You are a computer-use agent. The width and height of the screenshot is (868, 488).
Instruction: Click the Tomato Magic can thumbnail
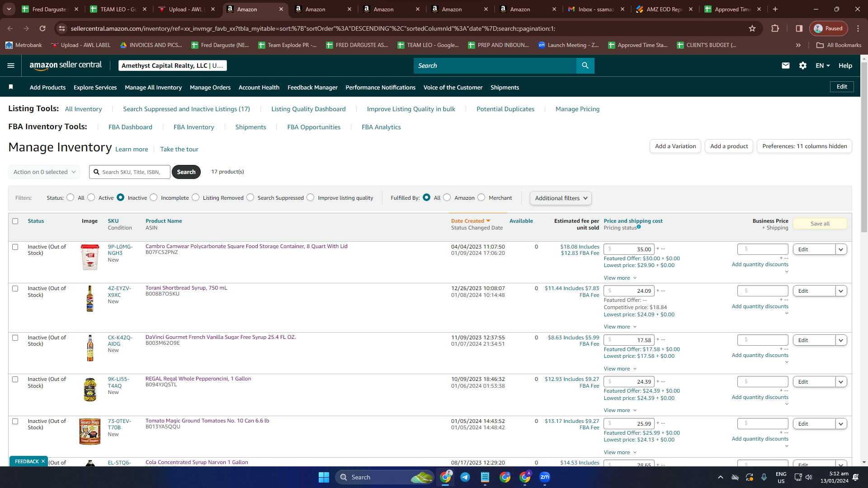[x=90, y=432]
